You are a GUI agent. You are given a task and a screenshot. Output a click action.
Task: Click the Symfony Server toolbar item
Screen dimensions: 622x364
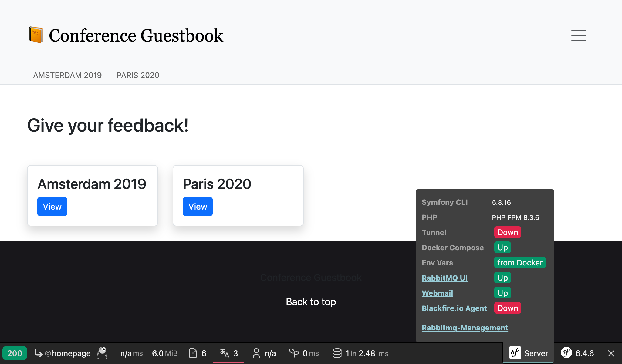click(529, 353)
